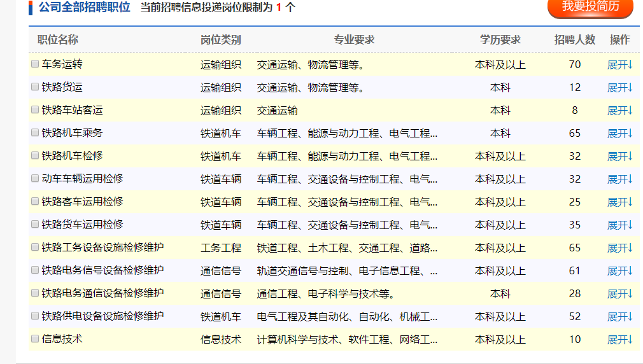This screenshot has height=364, width=643.
Task: Click 轨道交通信号与控制 major requirement cell
Action: 347,271
